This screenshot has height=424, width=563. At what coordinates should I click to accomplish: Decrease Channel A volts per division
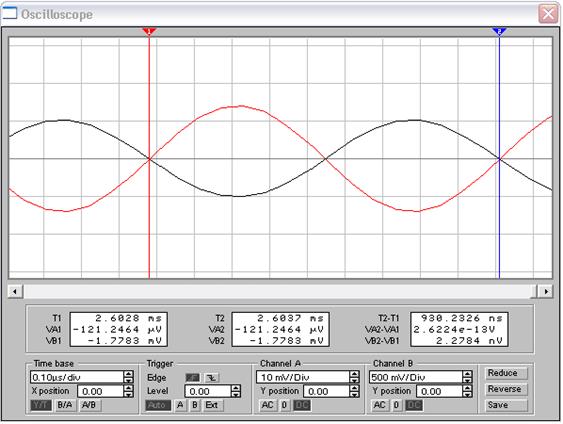click(354, 381)
